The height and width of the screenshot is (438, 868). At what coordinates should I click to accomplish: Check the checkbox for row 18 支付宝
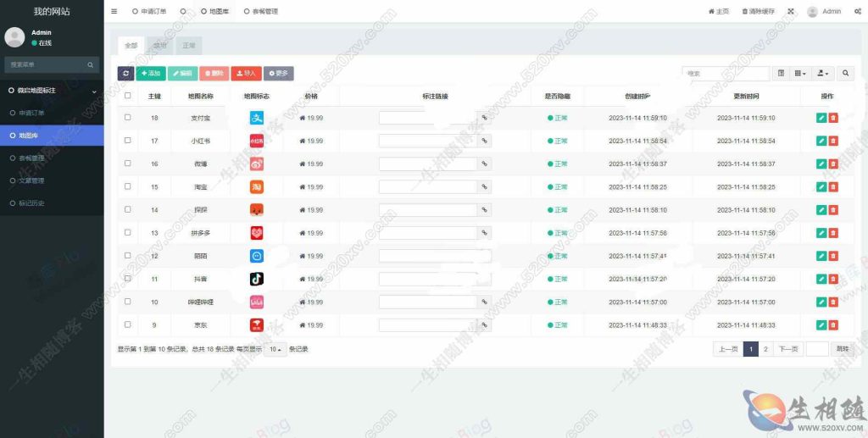(128, 117)
